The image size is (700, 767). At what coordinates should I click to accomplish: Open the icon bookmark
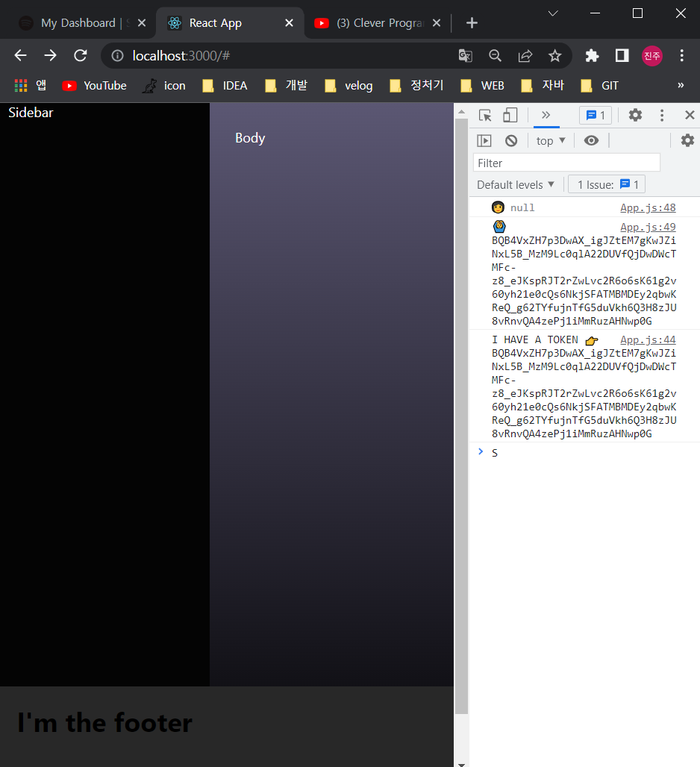[164, 86]
